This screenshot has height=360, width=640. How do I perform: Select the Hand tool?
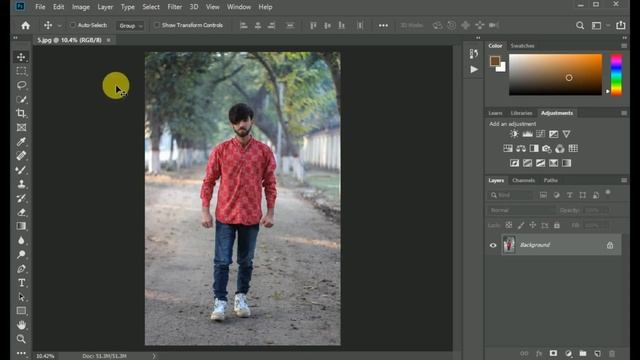(21, 325)
